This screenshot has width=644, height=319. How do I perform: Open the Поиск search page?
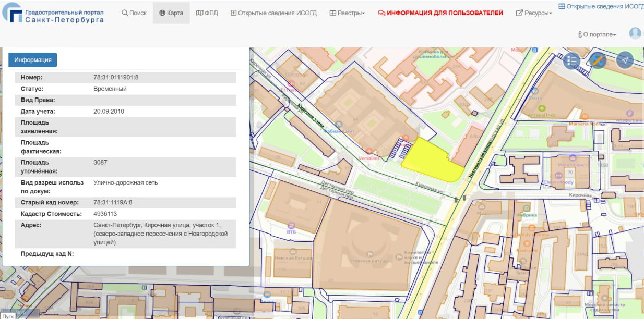[134, 13]
